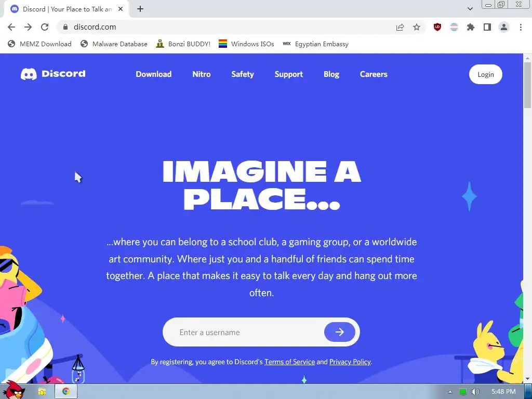Open the Download nav item

(154, 74)
